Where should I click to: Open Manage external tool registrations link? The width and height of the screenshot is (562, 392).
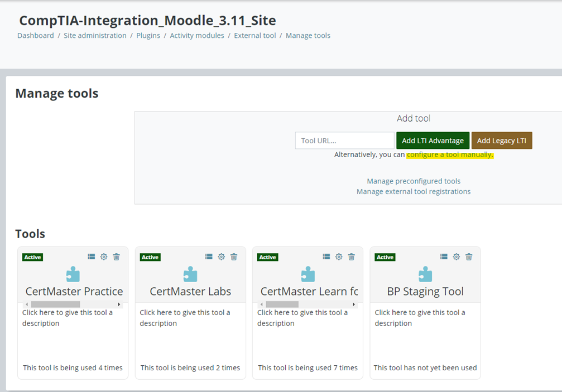pyautogui.click(x=414, y=191)
